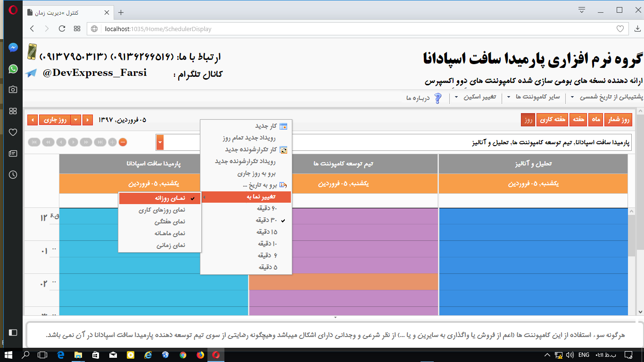Open History via the clock sidebar icon
Screen dimensions: 644x362
coord(13,175)
